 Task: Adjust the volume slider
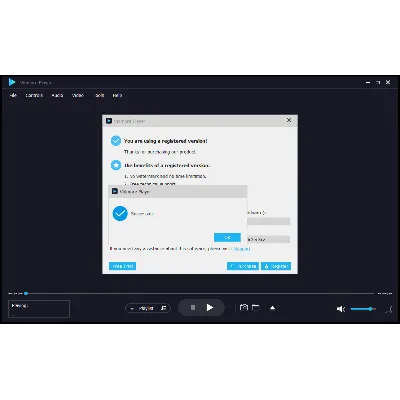click(363, 309)
